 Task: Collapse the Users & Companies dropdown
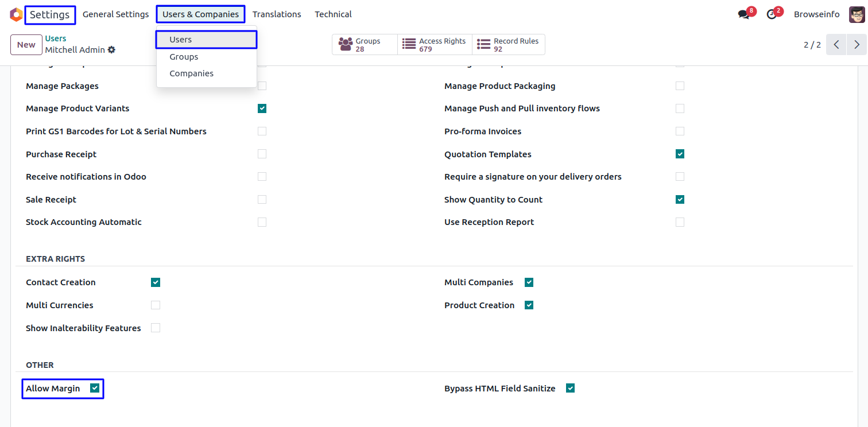tap(200, 14)
